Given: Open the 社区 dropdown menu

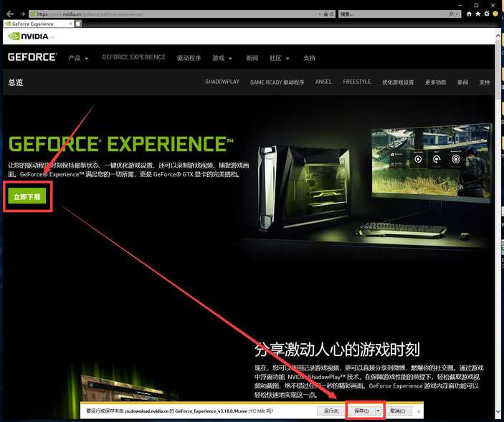Looking at the screenshot, I should click(x=280, y=58).
